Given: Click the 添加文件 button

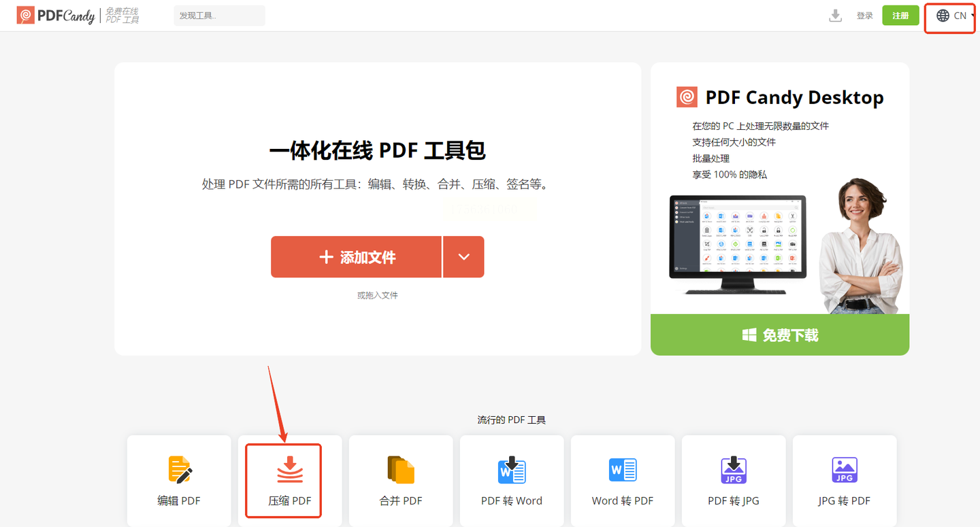Looking at the screenshot, I should (356, 257).
